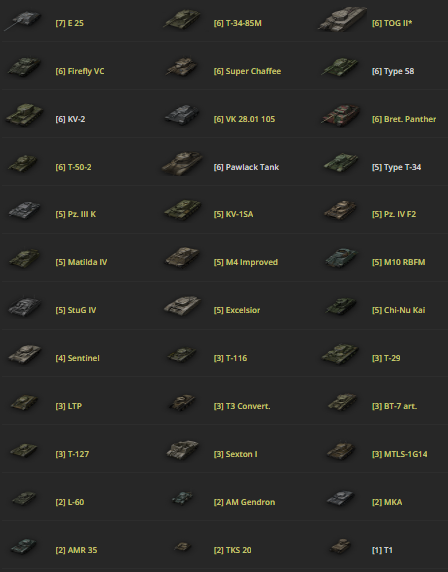
Task: Select the TOG II* tank image
Action: (342, 19)
